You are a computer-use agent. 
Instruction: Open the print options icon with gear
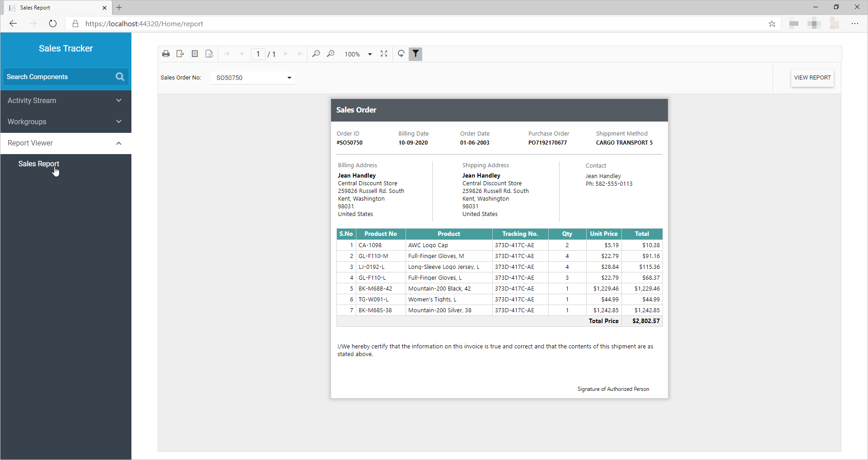[x=209, y=54]
